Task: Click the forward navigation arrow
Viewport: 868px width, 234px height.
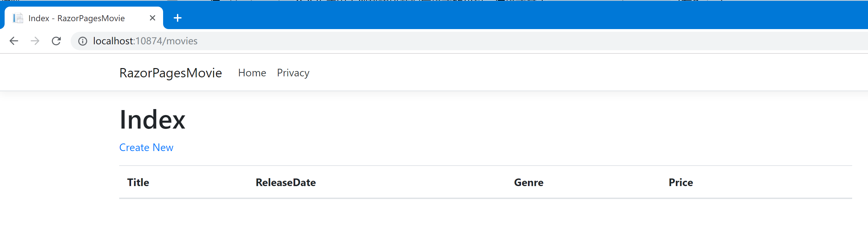Action: pos(35,41)
